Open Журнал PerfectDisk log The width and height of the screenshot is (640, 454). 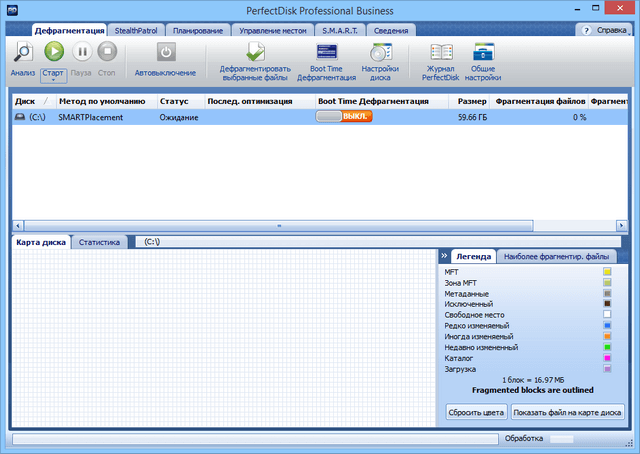(440, 52)
